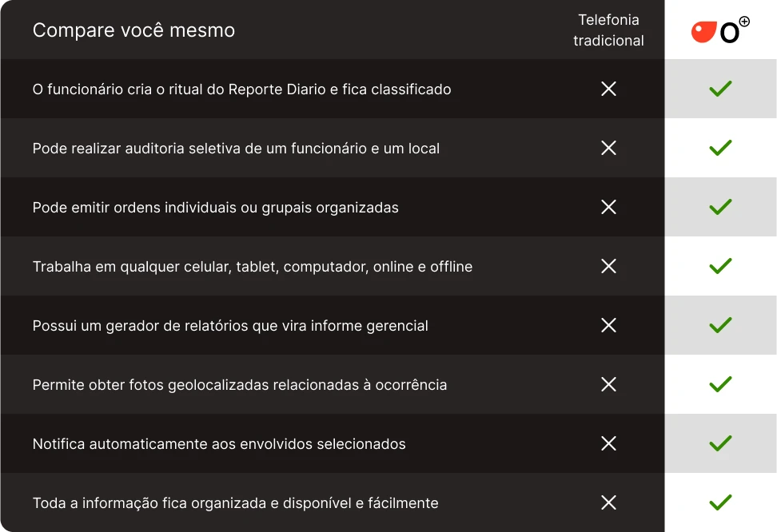Click green checkmark for ordens individuais row
777x532 pixels.
pyautogui.click(x=720, y=207)
